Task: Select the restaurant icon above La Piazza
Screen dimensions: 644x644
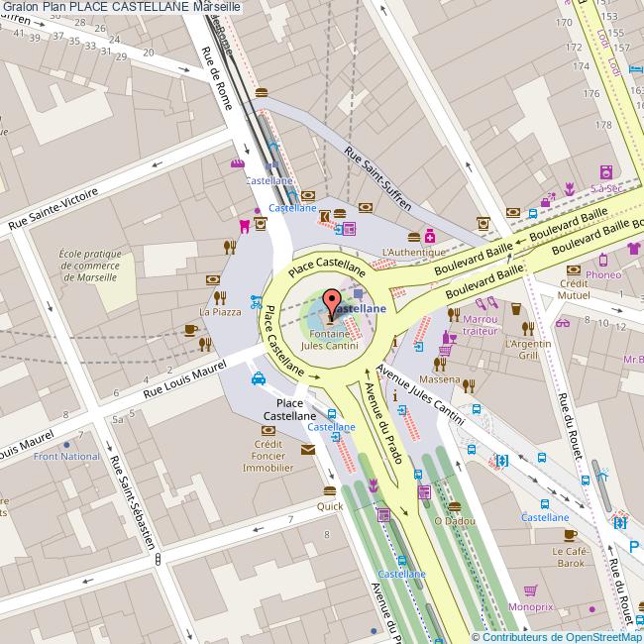Action: 222,296
